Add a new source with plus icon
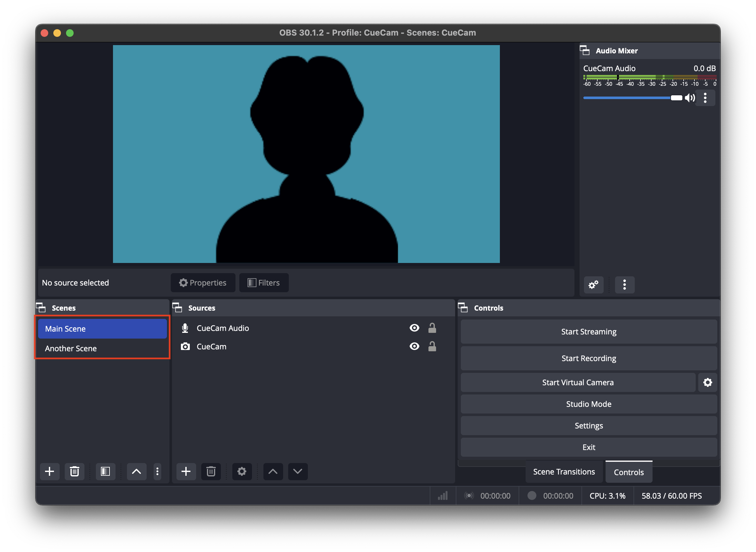The width and height of the screenshot is (756, 552). pos(186,471)
